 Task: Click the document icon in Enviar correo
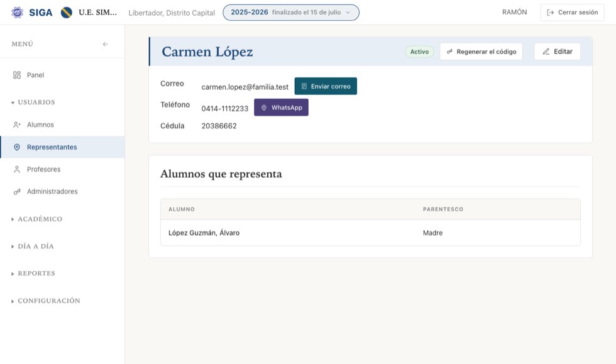coord(304,86)
